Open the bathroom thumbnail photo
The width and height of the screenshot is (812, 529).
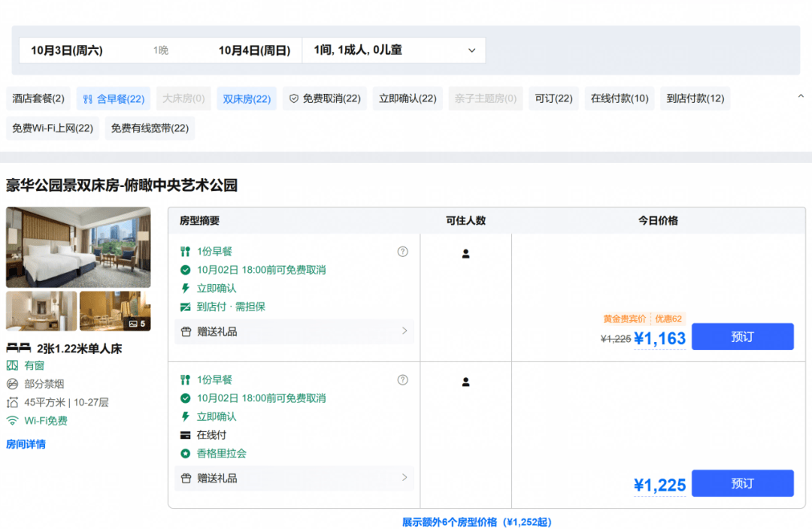click(41, 310)
